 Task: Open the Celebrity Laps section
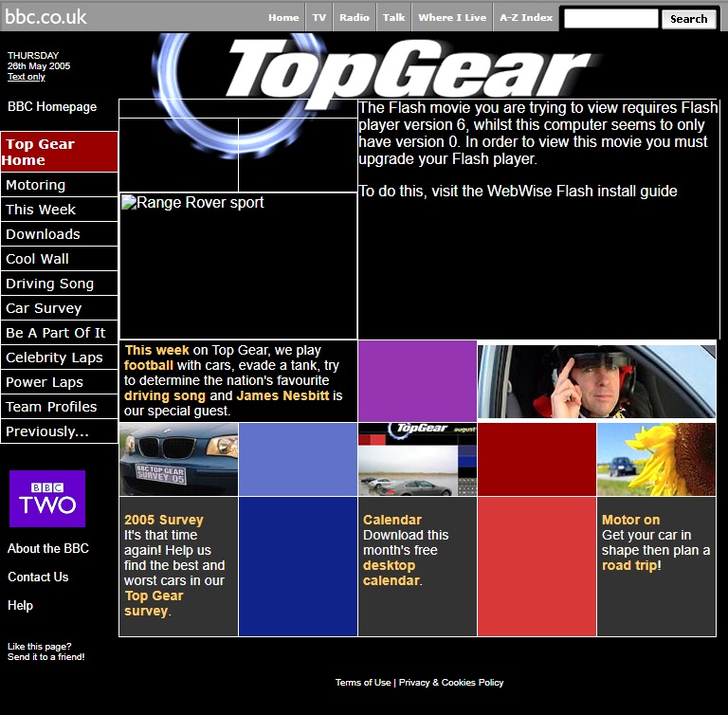click(59, 357)
